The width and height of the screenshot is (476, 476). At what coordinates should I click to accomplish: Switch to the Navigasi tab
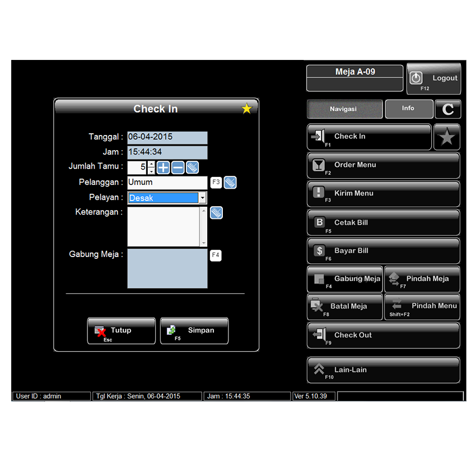(x=344, y=109)
